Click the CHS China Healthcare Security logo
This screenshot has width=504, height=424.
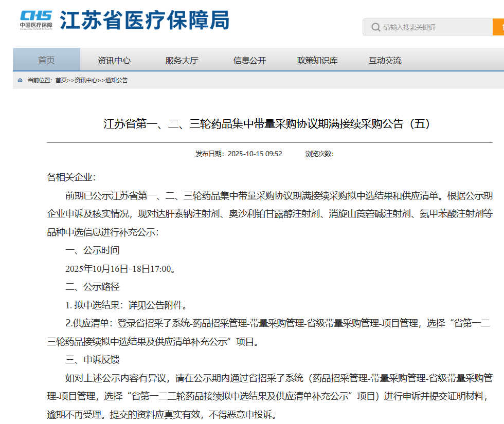tap(36, 21)
